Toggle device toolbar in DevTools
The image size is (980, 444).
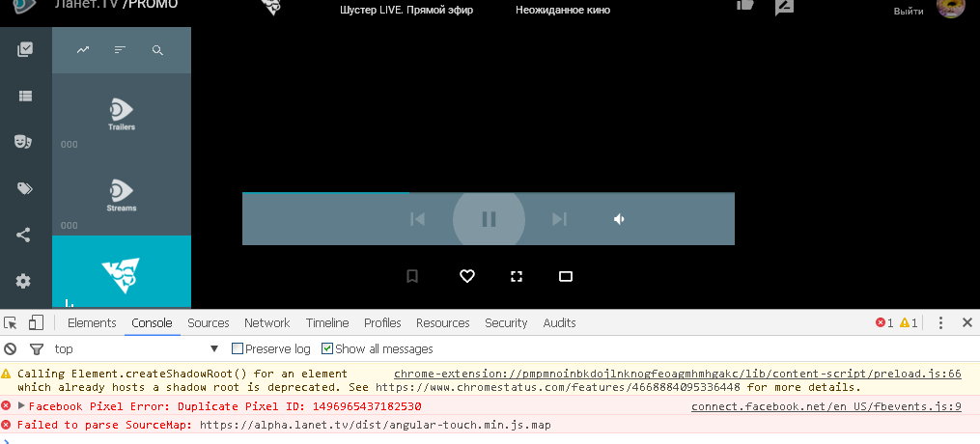[36, 322]
